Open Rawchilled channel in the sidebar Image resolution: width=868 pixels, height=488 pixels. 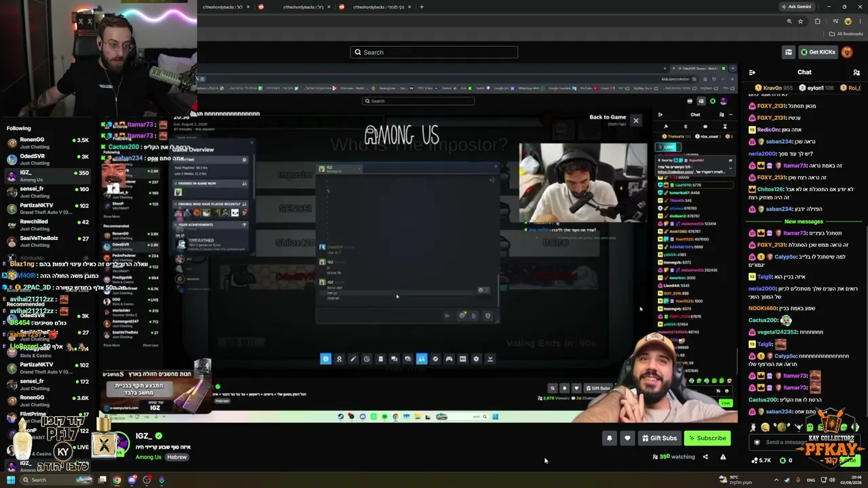click(46, 224)
